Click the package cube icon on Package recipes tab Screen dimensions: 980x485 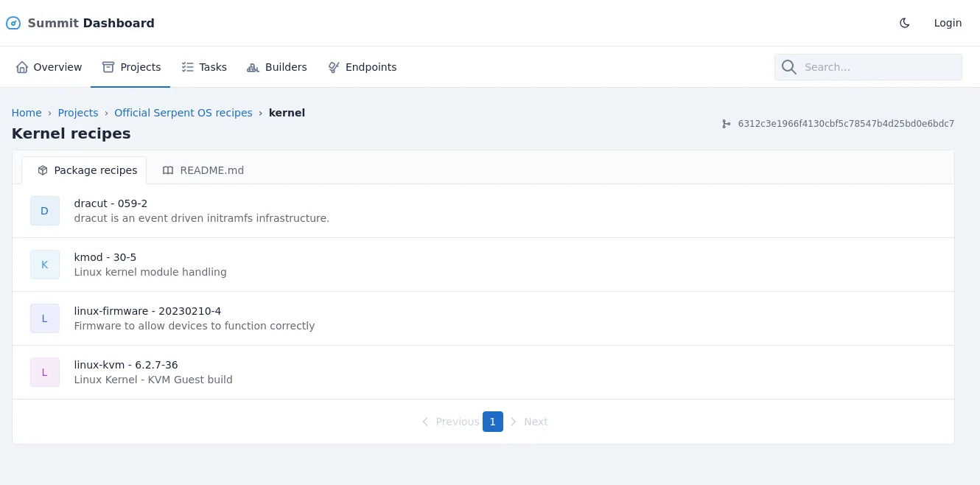click(x=43, y=170)
